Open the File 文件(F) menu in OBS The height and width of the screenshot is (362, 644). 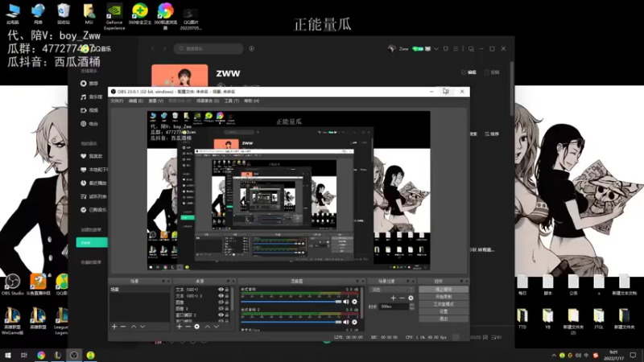pyautogui.click(x=117, y=101)
